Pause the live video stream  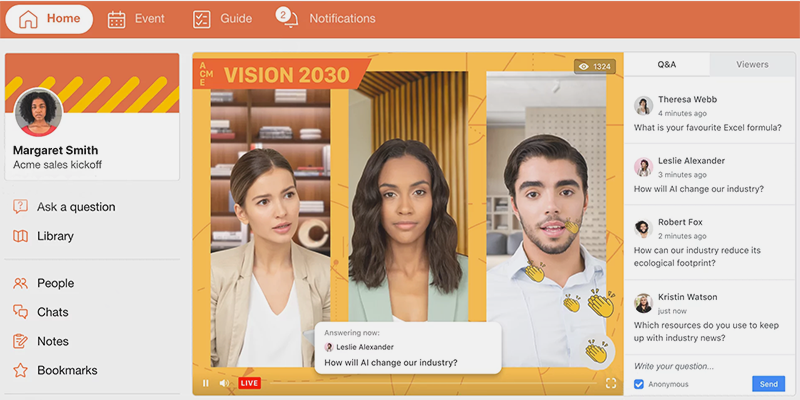206,383
